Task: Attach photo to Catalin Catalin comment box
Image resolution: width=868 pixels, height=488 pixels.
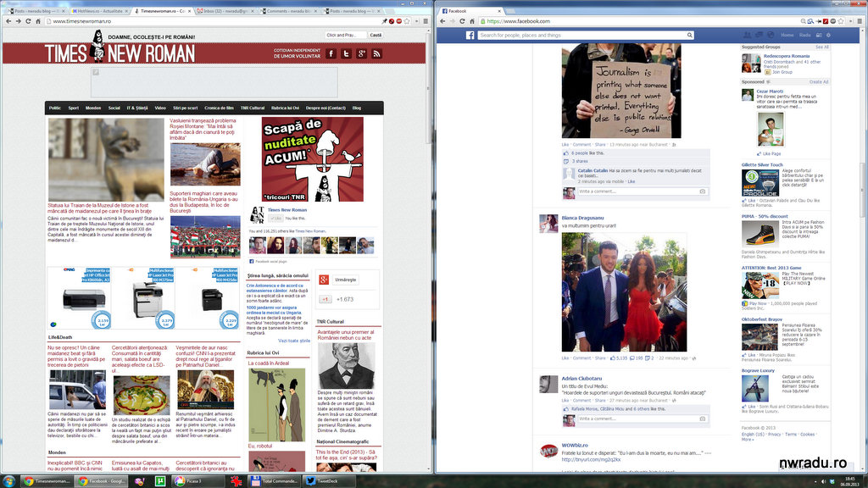Action: click(x=703, y=191)
